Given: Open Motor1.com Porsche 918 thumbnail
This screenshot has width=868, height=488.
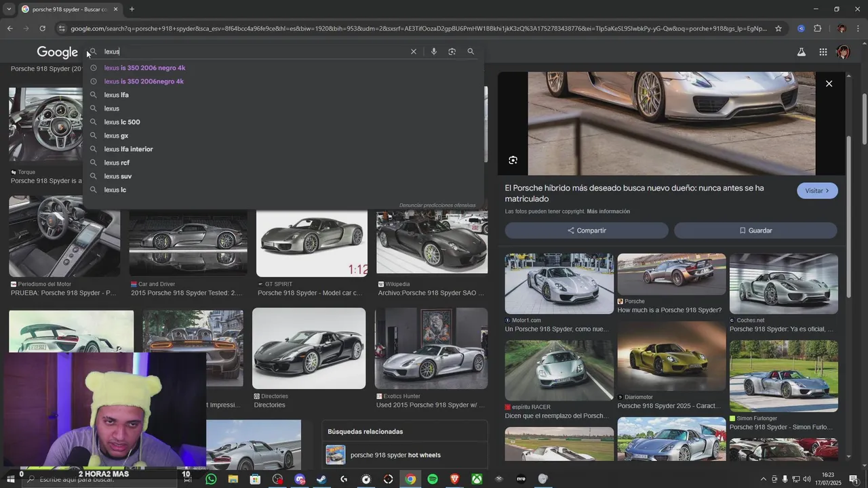Looking at the screenshot, I should [x=559, y=283].
